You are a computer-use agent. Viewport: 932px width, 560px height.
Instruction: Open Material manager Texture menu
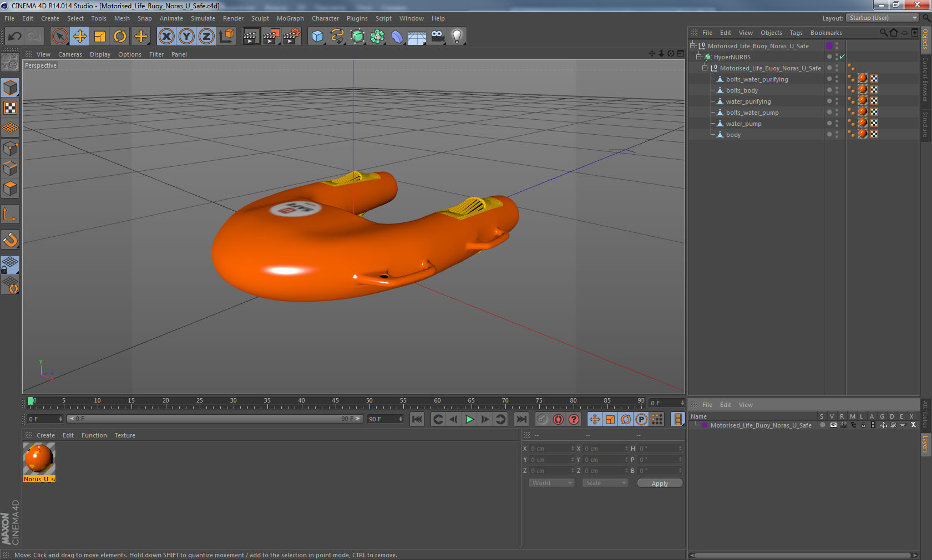125,435
